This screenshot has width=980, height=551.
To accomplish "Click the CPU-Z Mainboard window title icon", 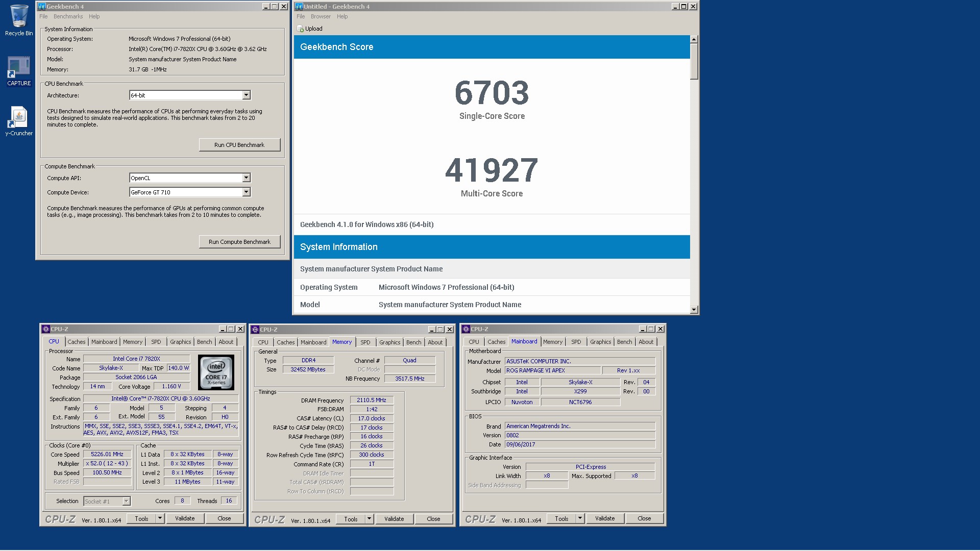I will (466, 329).
